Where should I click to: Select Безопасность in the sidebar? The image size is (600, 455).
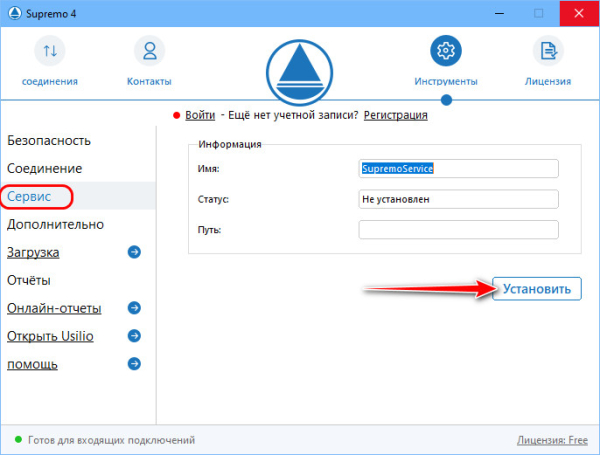(x=49, y=141)
